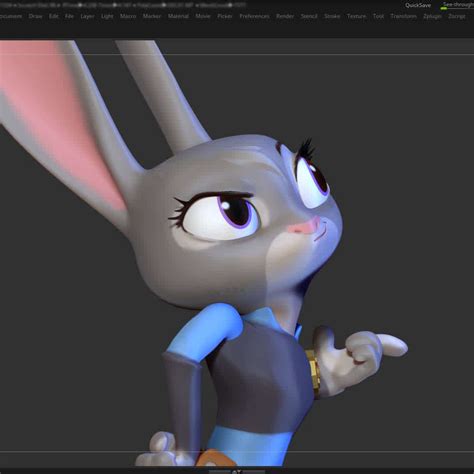Open the Material menu

[178, 16]
